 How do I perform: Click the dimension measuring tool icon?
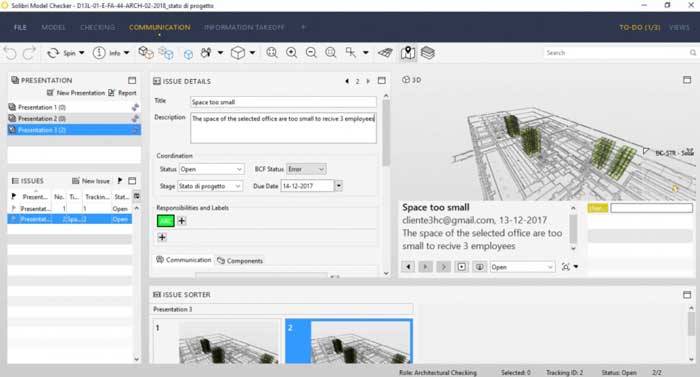351,53
